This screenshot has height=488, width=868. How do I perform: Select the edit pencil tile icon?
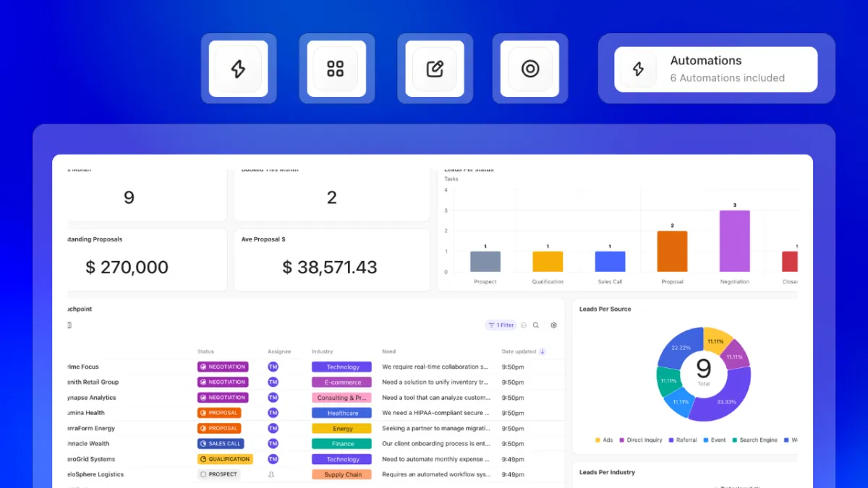click(x=434, y=69)
